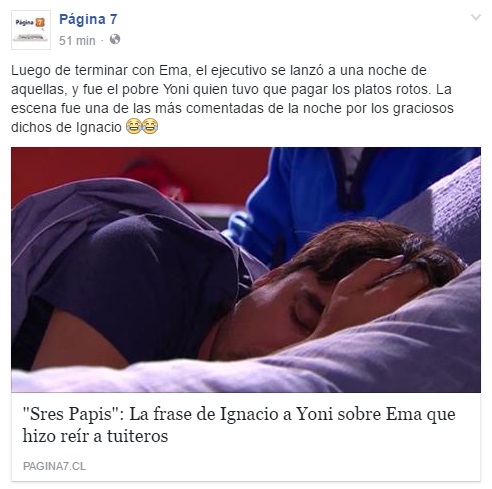Screen dimensions: 492x489
Task: Click the red wall in preview photo
Action: (140, 173)
